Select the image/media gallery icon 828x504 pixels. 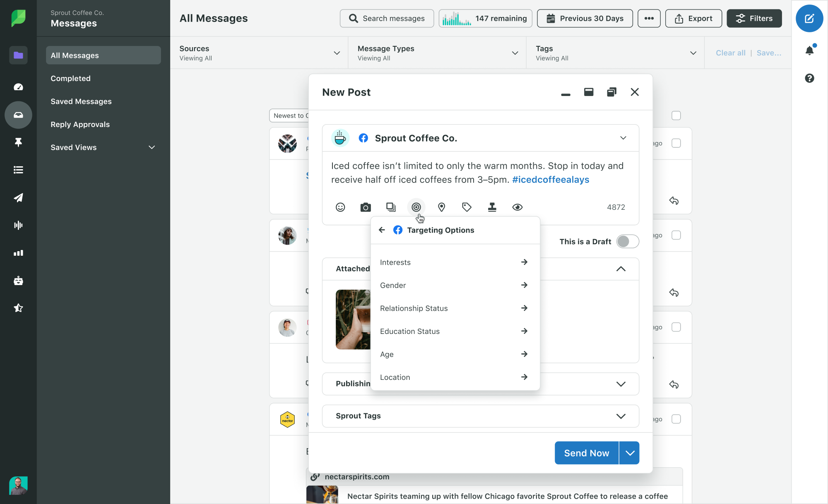(391, 207)
